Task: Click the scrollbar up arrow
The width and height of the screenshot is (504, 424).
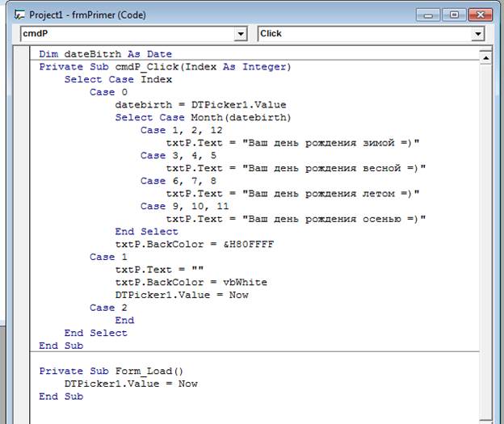Action: 485,58
